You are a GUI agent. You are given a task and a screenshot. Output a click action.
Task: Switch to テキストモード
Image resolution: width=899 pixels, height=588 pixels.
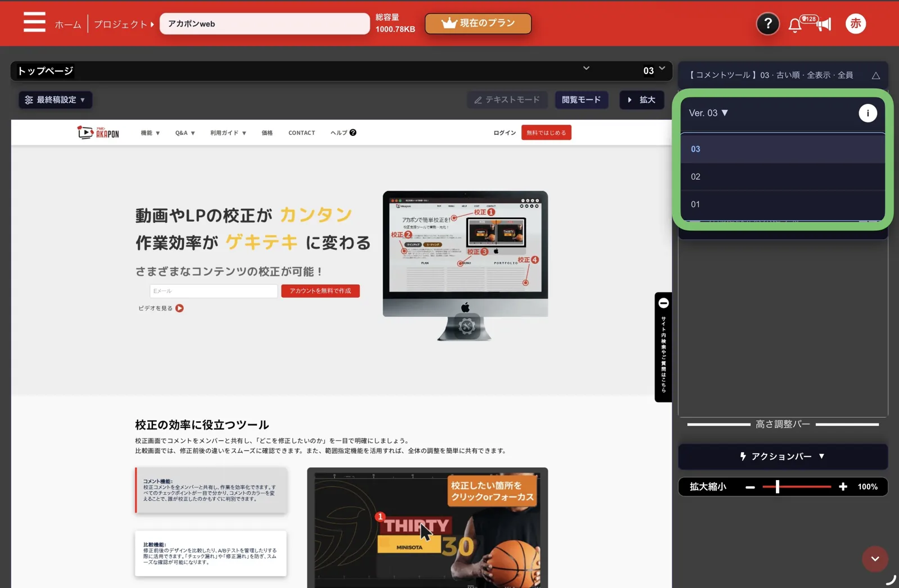(507, 100)
